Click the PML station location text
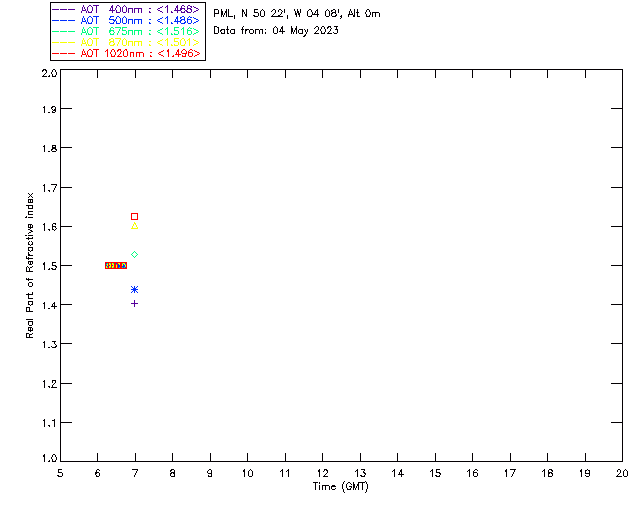This screenshot has height=512, width=640. pos(297,14)
